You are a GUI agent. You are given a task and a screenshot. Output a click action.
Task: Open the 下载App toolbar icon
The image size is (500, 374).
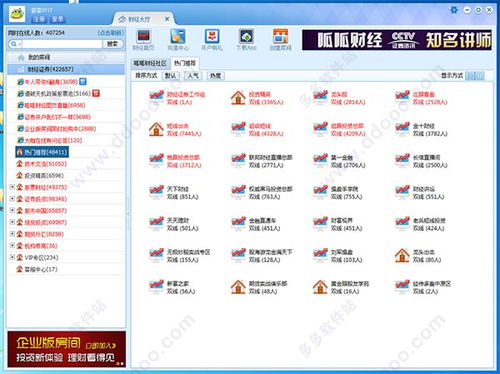246,40
